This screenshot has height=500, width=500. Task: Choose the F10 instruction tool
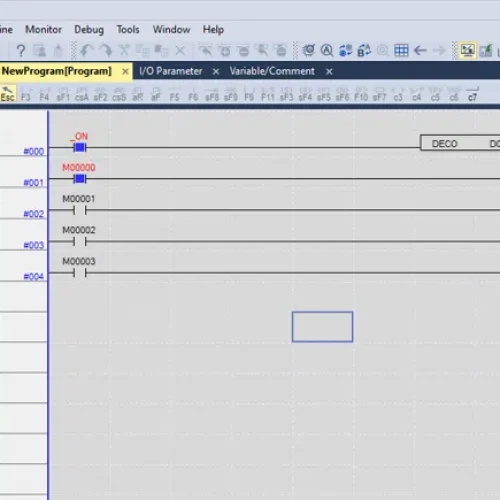click(x=361, y=94)
